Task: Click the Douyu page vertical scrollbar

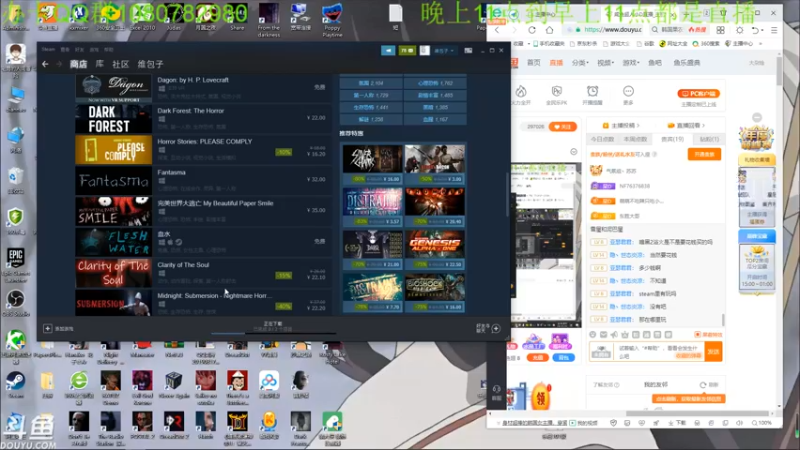Action: pyautogui.click(x=779, y=71)
